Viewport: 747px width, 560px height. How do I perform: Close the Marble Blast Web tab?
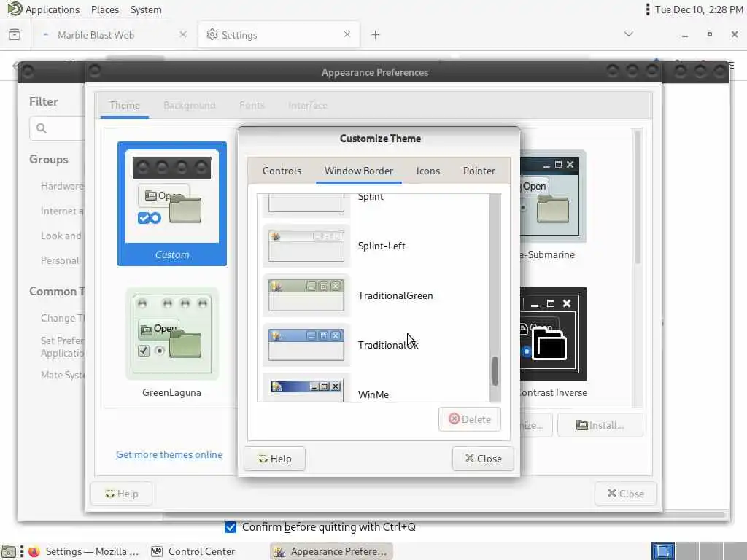pyautogui.click(x=183, y=34)
